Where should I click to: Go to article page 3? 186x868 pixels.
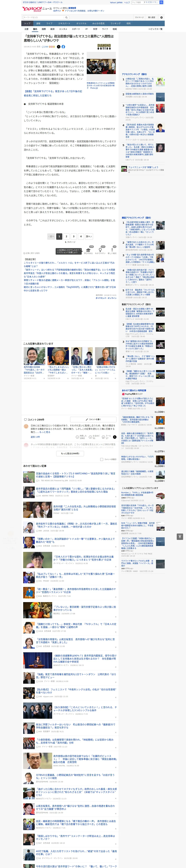coord(74,237)
